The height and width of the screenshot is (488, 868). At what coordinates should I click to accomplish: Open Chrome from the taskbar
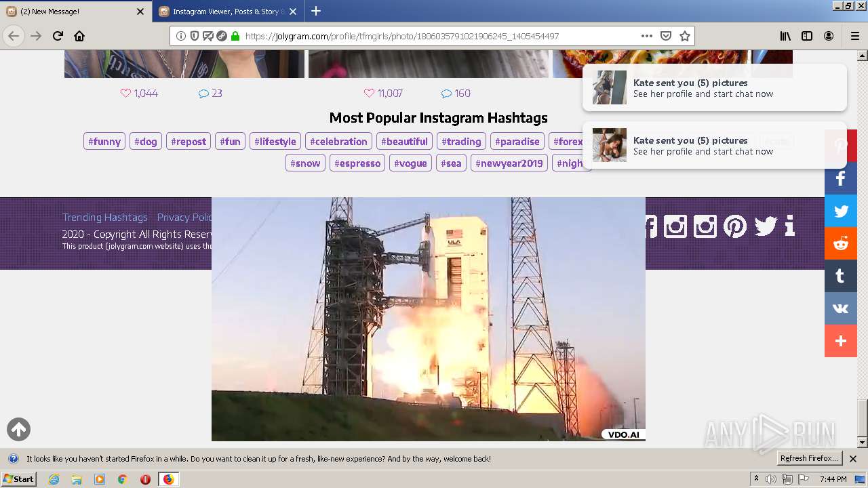point(122,479)
